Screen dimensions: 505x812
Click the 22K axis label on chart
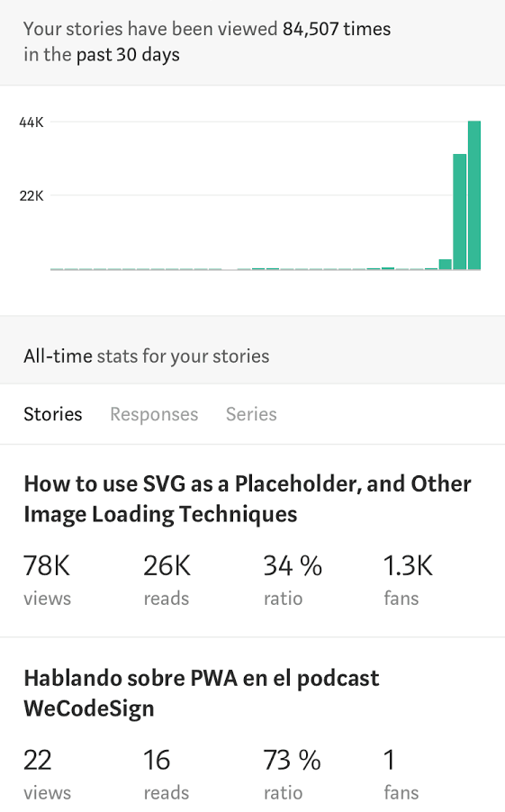(x=32, y=195)
